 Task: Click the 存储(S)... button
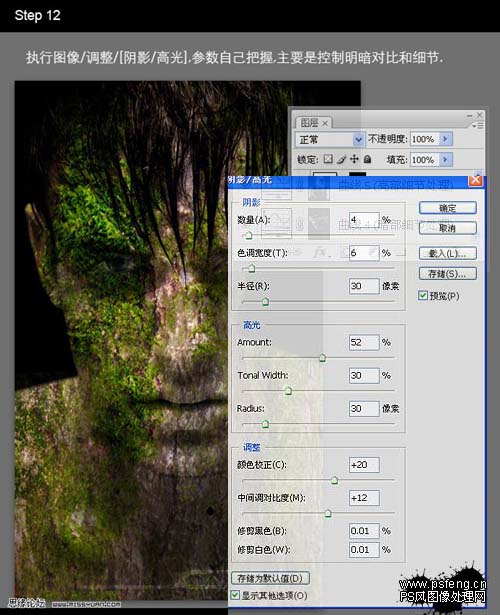(x=448, y=273)
